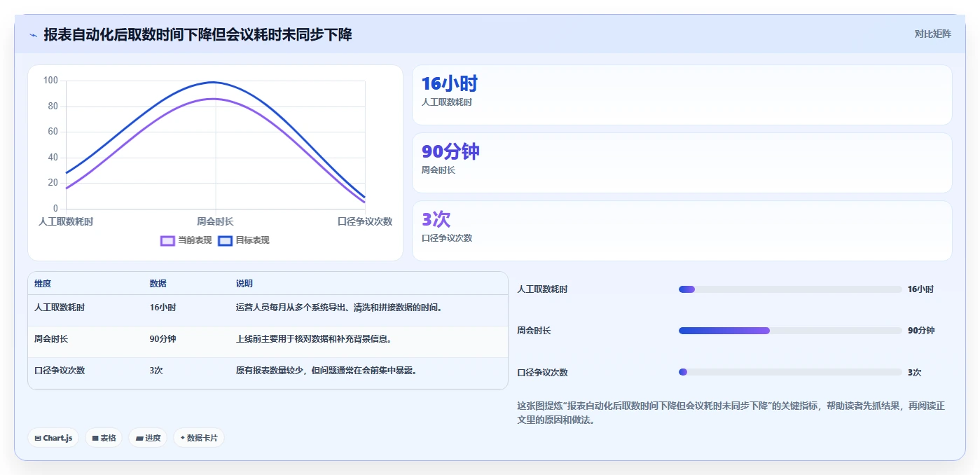Select the 90分钟 data card value

450,151
